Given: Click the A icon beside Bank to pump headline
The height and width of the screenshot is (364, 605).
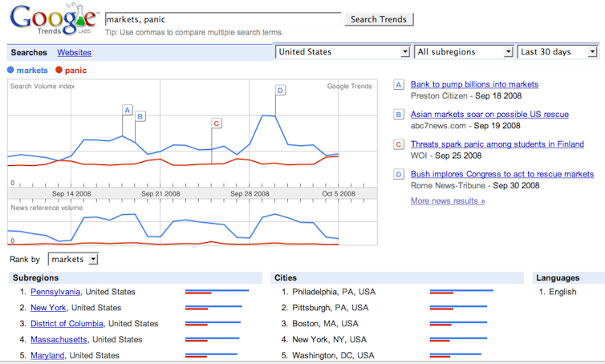Looking at the screenshot, I should pos(399,84).
